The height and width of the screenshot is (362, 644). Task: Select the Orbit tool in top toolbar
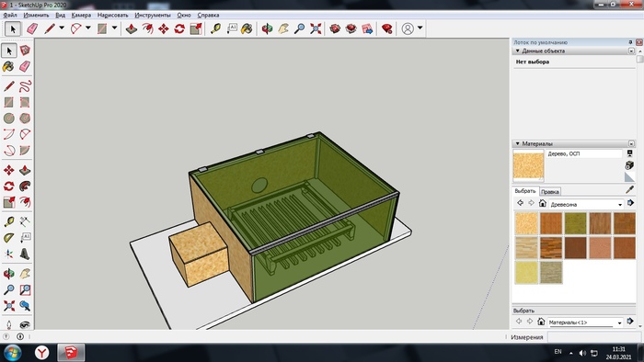(x=267, y=28)
